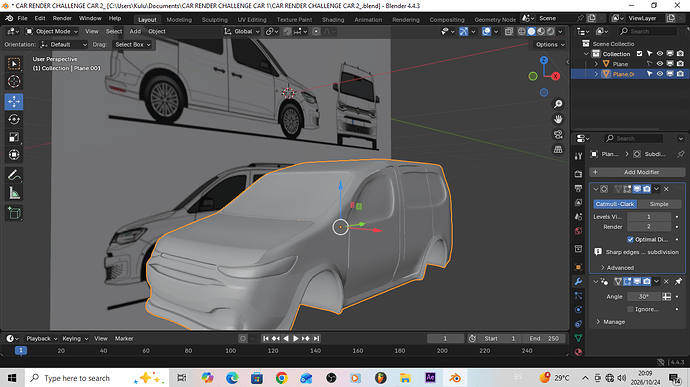
Task: Toggle proportional editing
Action: (x=316, y=32)
